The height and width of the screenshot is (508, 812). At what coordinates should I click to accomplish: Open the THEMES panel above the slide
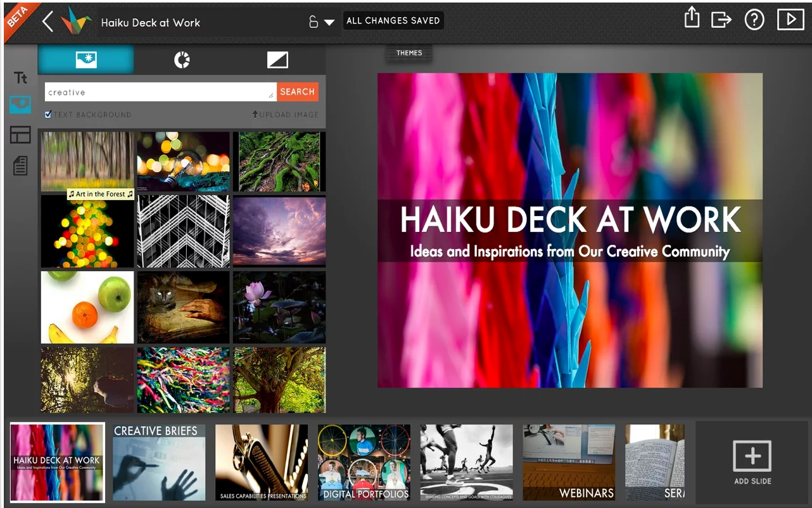(x=408, y=53)
